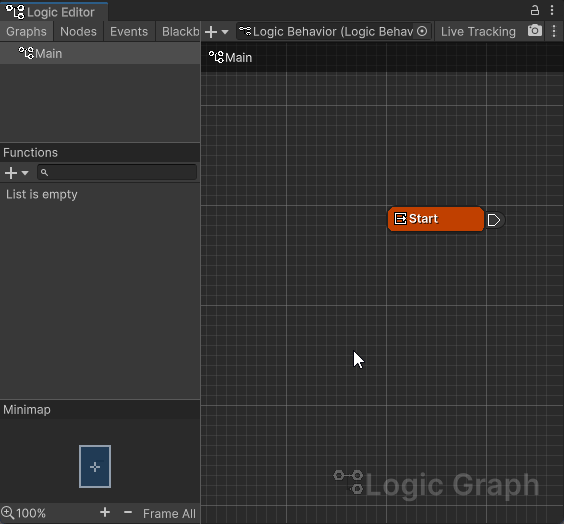The height and width of the screenshot is (524, 564).
Task: Open the Functions add dropdown arrow
Action: coord(25,173)
